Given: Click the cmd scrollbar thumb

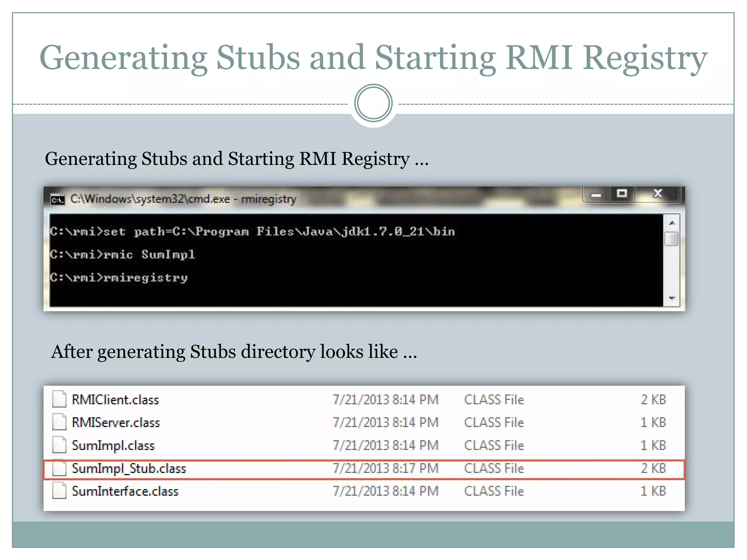Looking at the screenshot, I should pyautogui.click(x=672, y=239).
